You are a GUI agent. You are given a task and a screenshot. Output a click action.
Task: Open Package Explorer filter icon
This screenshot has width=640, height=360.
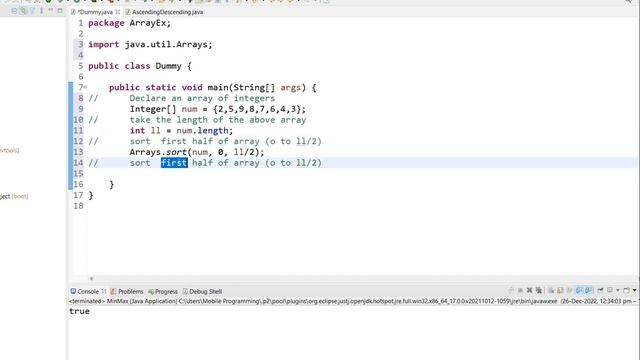(x=32, y=11)
